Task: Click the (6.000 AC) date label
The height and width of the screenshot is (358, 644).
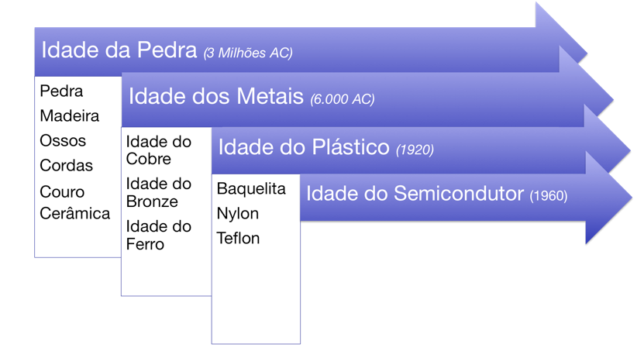Action: 342,99
